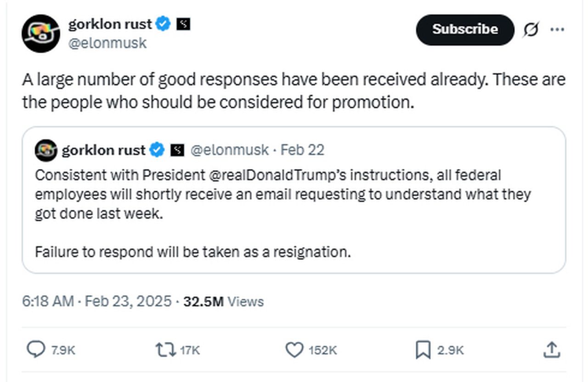
Task: Click the share upload icon
Action: click(x=552, y=350)
